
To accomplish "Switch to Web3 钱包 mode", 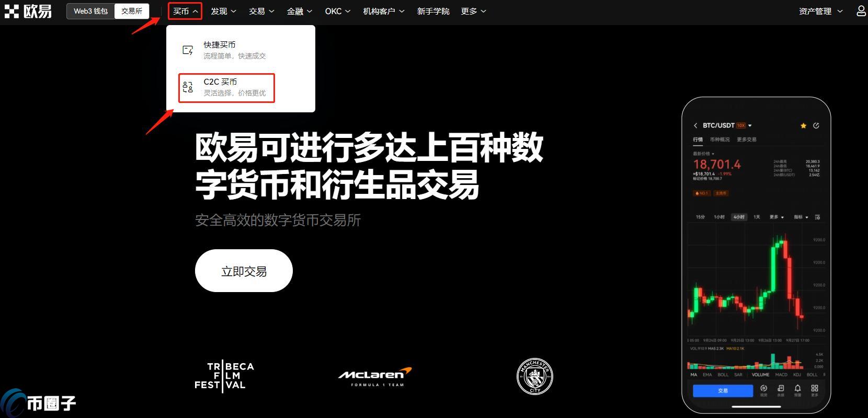I will [90, 11].
